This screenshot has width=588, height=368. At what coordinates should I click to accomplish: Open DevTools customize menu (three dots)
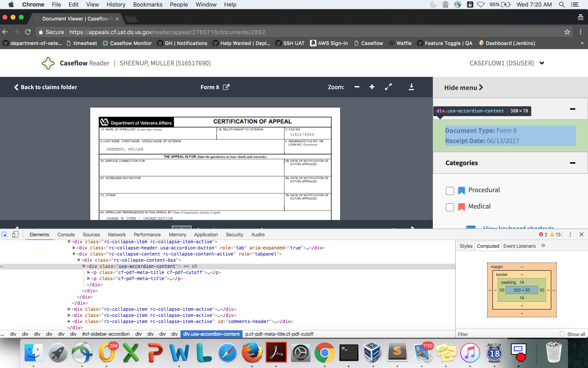(x=570, y=234)
